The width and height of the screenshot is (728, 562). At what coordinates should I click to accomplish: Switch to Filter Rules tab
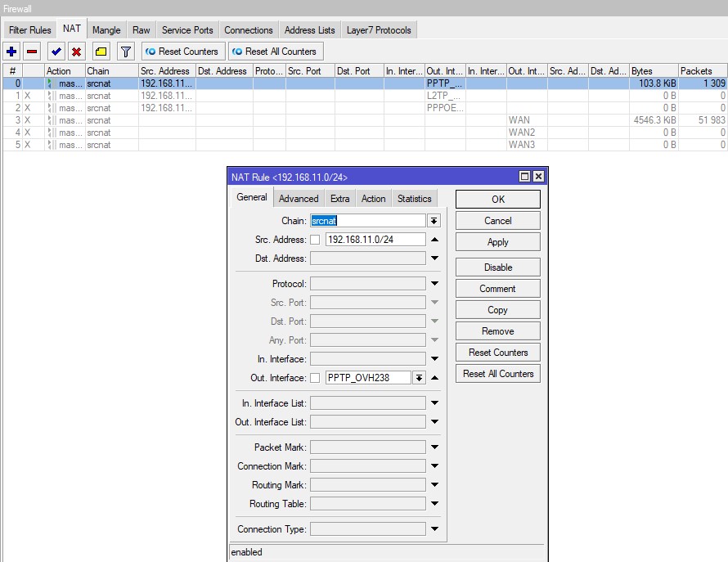(29, 30)
